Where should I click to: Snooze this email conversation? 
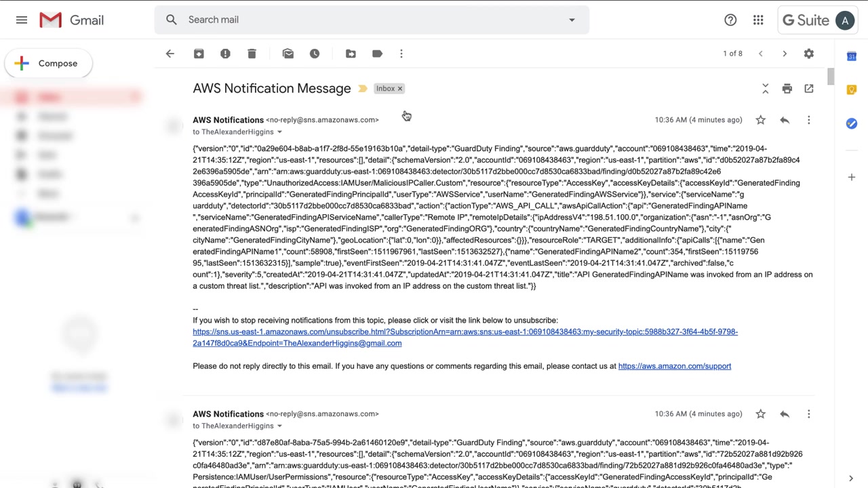(315, 54)
